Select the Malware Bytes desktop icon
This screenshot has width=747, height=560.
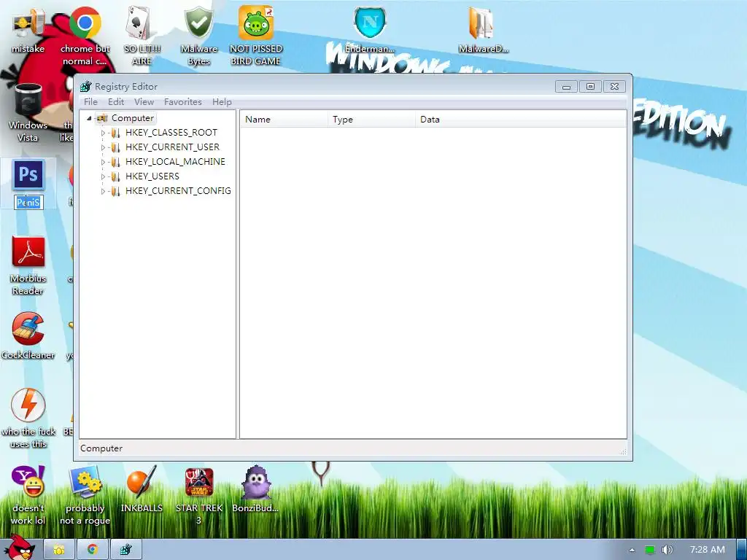coord(198,36)
